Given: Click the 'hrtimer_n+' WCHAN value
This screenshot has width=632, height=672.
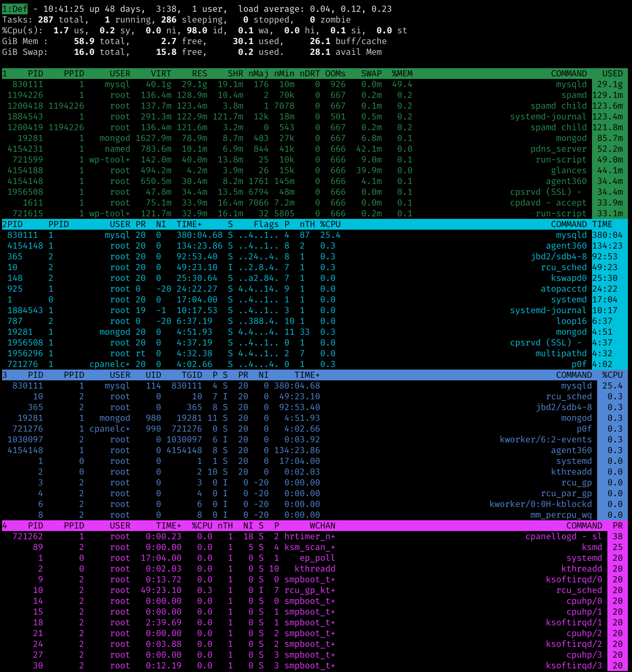Looking at the screenshot, I should [310, 536].
